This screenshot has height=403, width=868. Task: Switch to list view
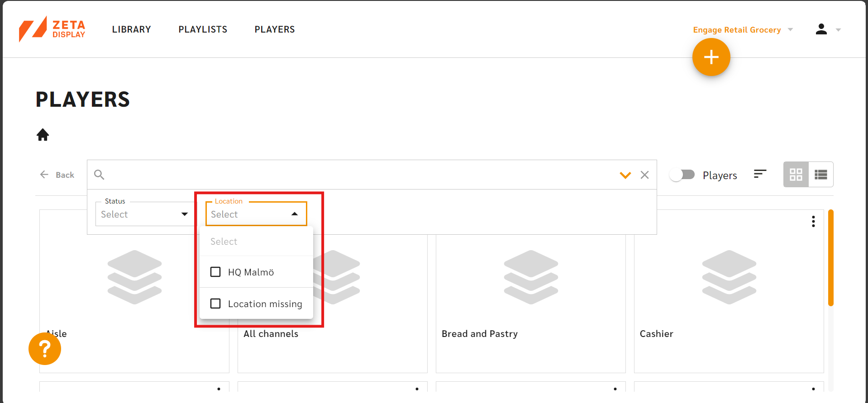[821, 175]
